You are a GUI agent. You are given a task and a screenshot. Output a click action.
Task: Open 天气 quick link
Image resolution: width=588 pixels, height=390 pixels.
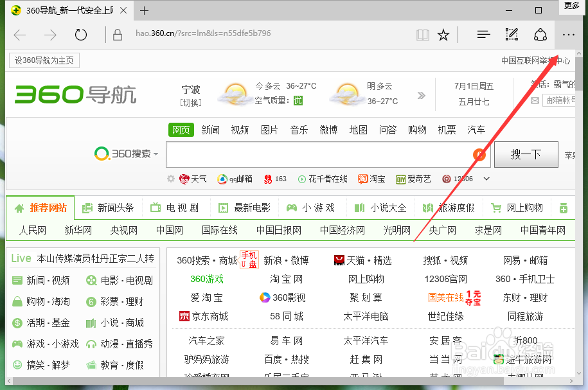(193, 179)
